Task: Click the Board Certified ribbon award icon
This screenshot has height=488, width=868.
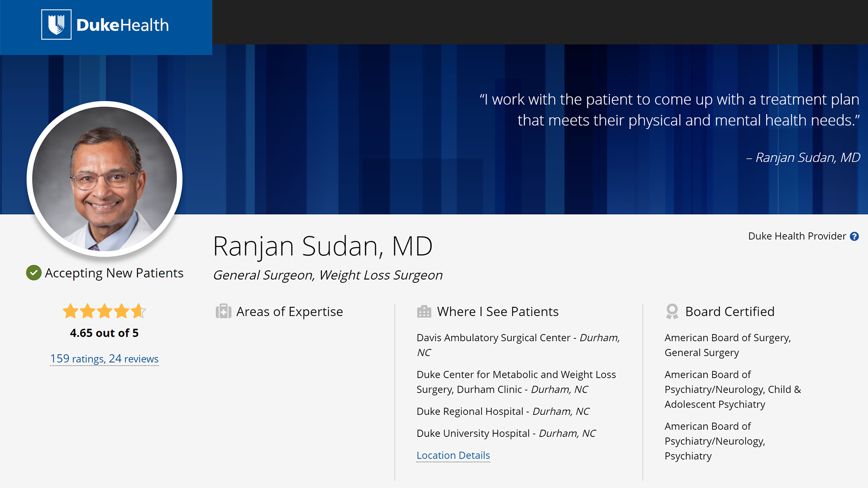Action: point(672,311)
